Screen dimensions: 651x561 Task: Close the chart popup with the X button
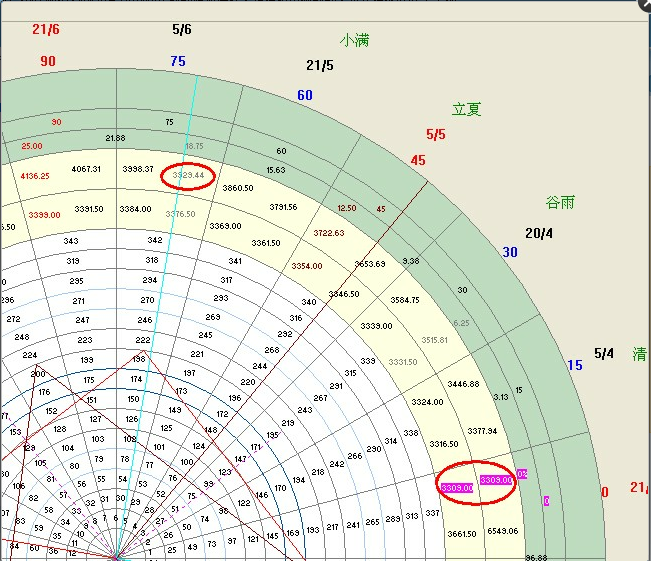pos(641,4)
